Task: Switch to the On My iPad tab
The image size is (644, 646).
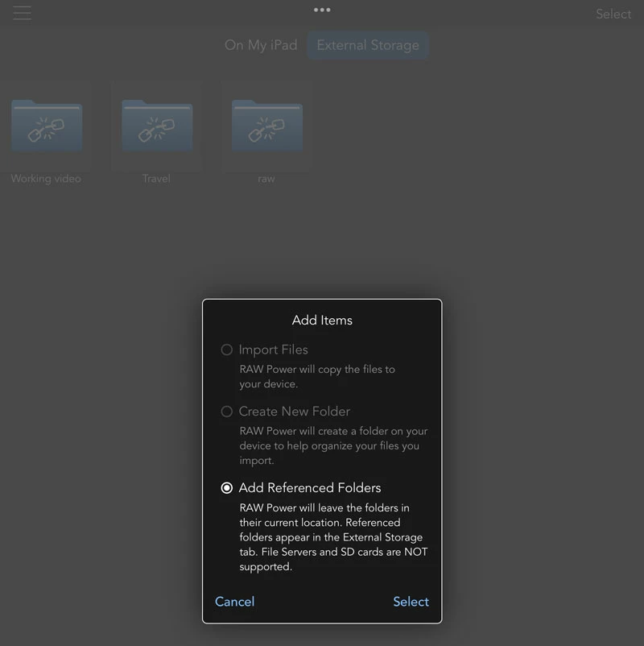Action: pos(261,45)
